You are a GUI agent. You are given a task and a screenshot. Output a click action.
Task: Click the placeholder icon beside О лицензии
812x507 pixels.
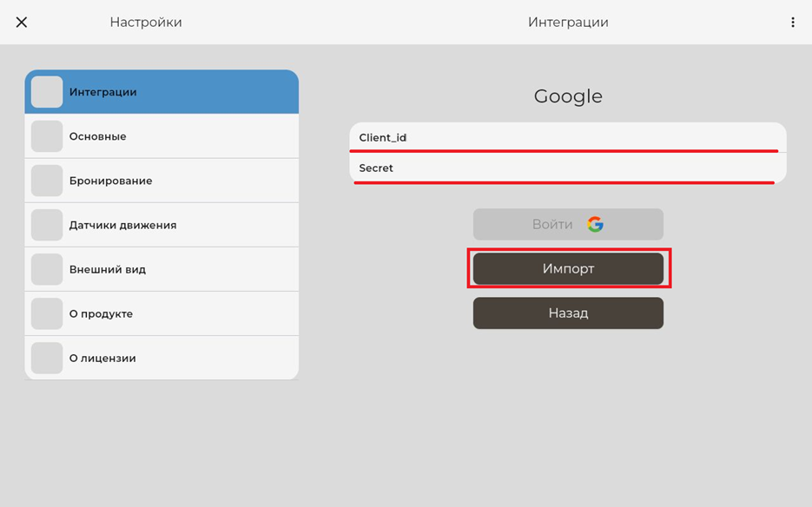click(x=47, y=358)
